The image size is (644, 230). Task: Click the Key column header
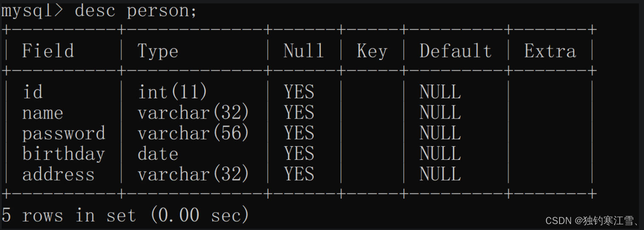[372, 52]
